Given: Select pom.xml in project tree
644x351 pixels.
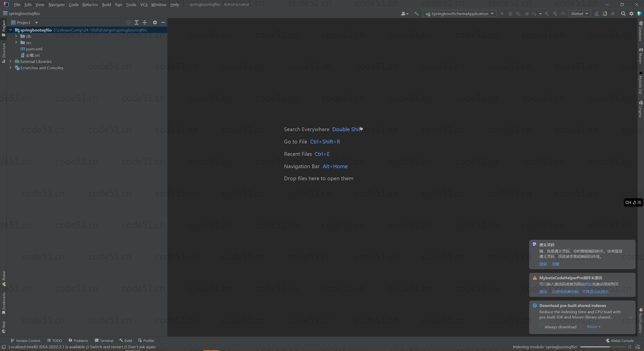Looking at the screenshot, I should click(x=34, y=49).
